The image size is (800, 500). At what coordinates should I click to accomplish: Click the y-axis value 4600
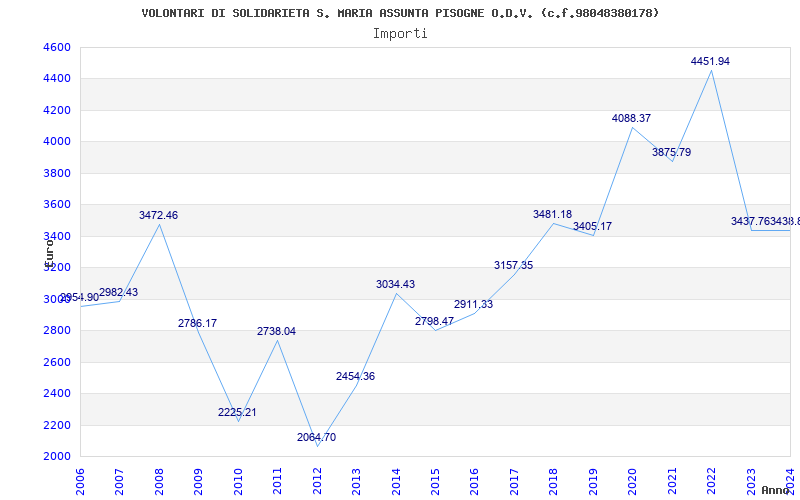point(57,47)
